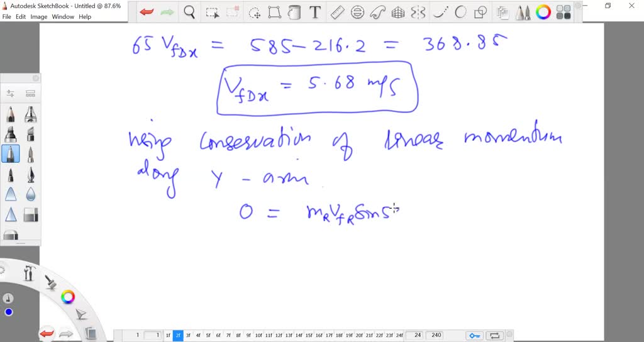This screenshot has height=342, width=644.
Task: Pick the Quick Transform lasso tool
Action: pos(255,13)
